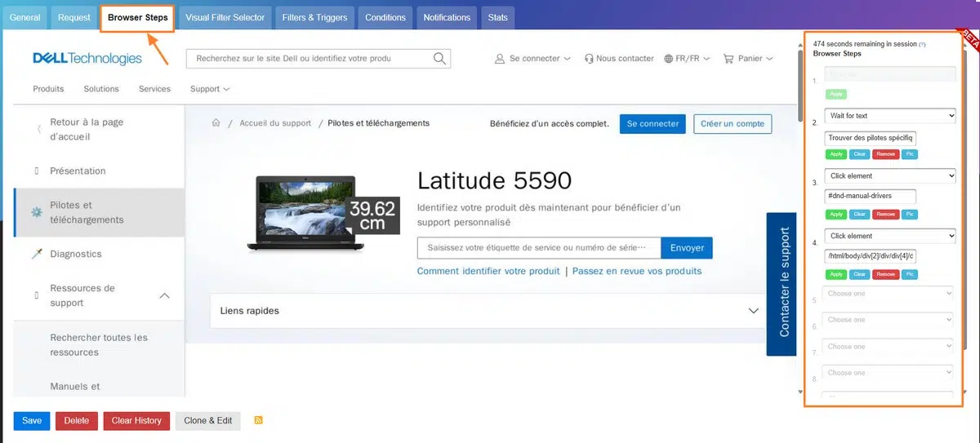This screenshot has height=443, width=980.
Task: Open the Se connecter account menu
Action: 532,59
